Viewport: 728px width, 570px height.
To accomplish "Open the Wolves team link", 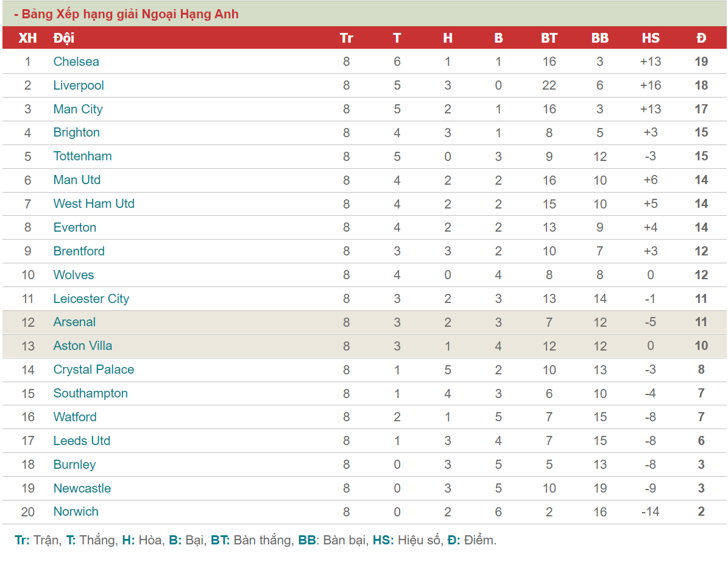I will point(73,274).
